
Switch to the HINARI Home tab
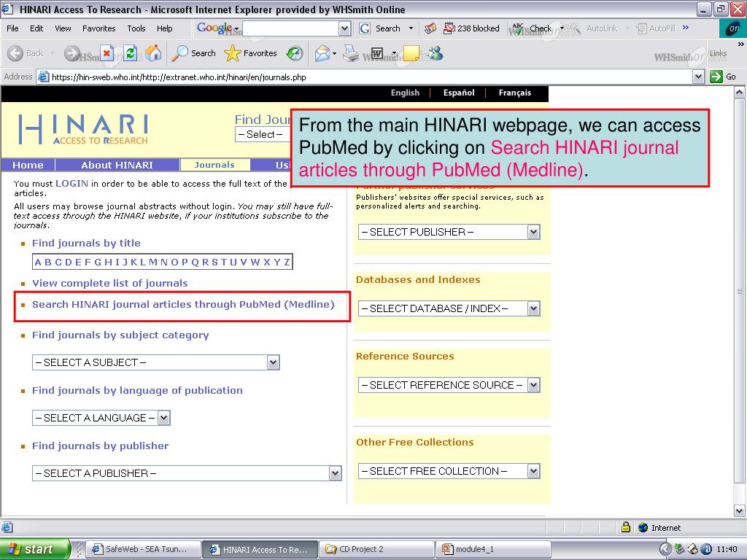tap(28, 165)
